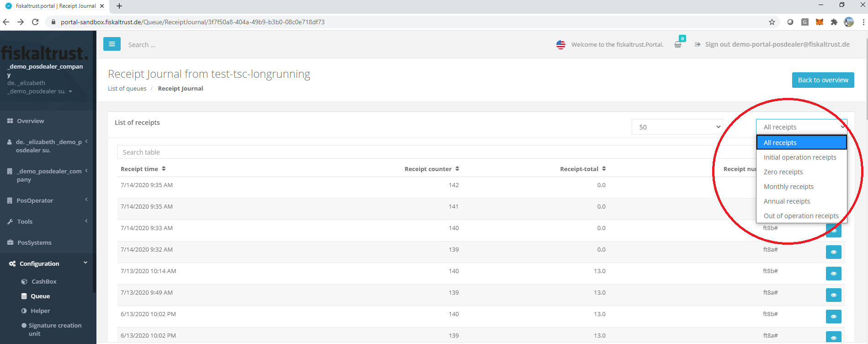Collapse the All receipts filter dropdown
The height and width of the screenshot is (344, 868).
point(802,127)
